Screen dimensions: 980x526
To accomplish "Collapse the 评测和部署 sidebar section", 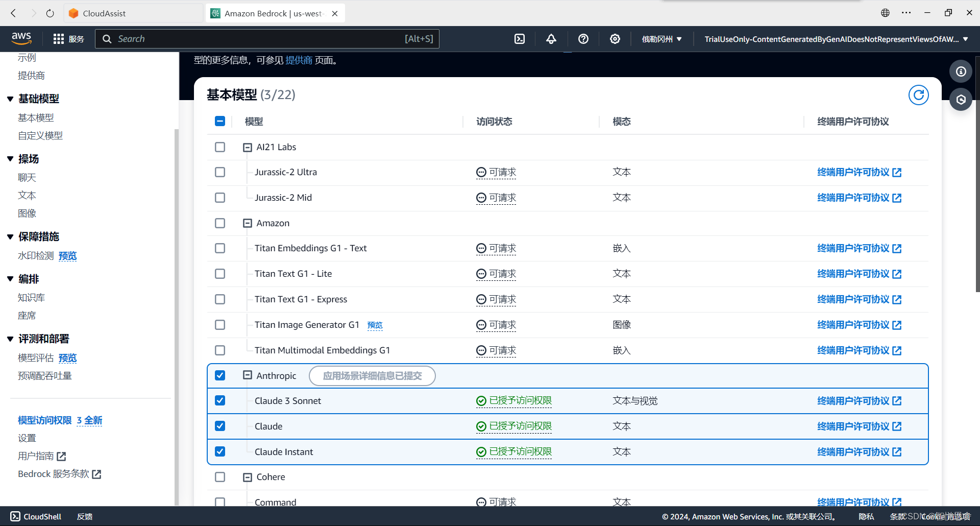I will coord(10,339).
